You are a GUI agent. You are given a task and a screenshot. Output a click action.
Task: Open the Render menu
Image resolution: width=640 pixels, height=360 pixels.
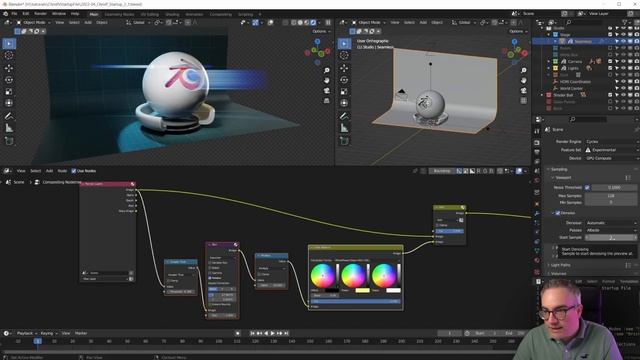point(40,13)
